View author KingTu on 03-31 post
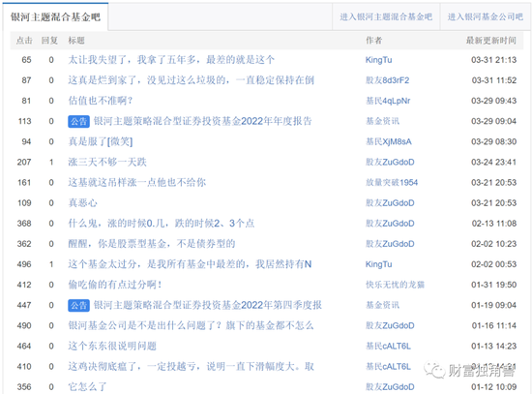The image size is (532, 394). pos(378,60)
